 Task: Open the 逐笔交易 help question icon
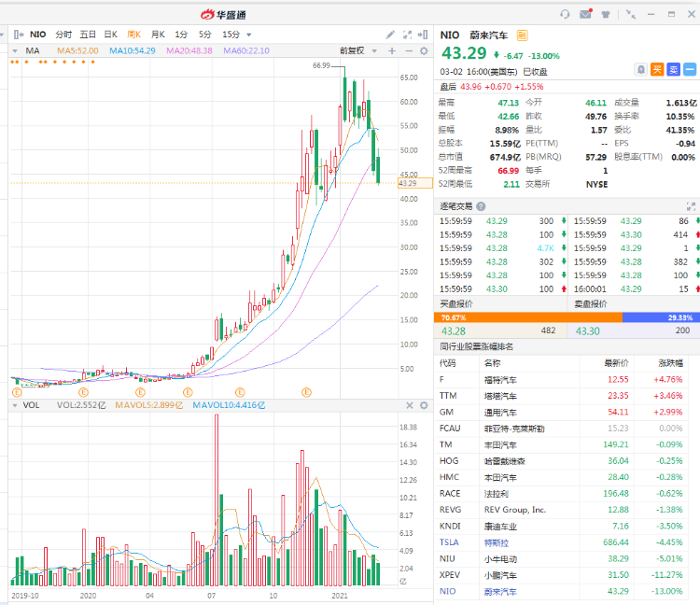tap(481, 206)
